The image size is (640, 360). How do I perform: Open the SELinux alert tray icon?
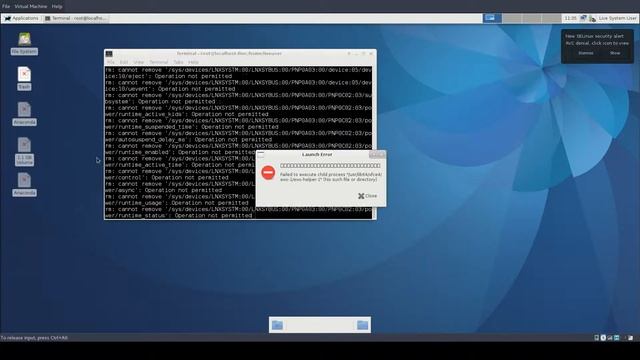tap(592, 18)
